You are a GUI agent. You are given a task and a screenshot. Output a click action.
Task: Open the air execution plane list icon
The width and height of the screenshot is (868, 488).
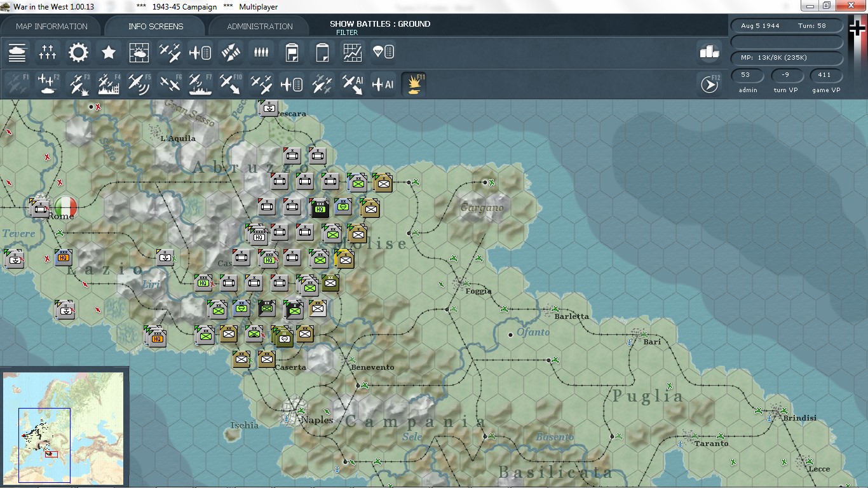click(x=200, y=52)
